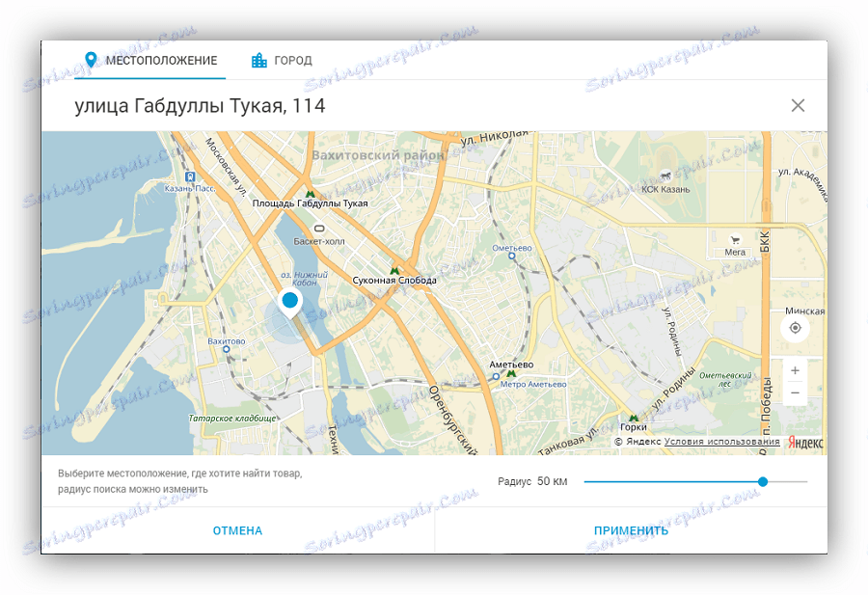The width and height of the screenshot is (868, 595).
Task: Click the Ометьевский лес label
Action: click(x=725, y=379)
